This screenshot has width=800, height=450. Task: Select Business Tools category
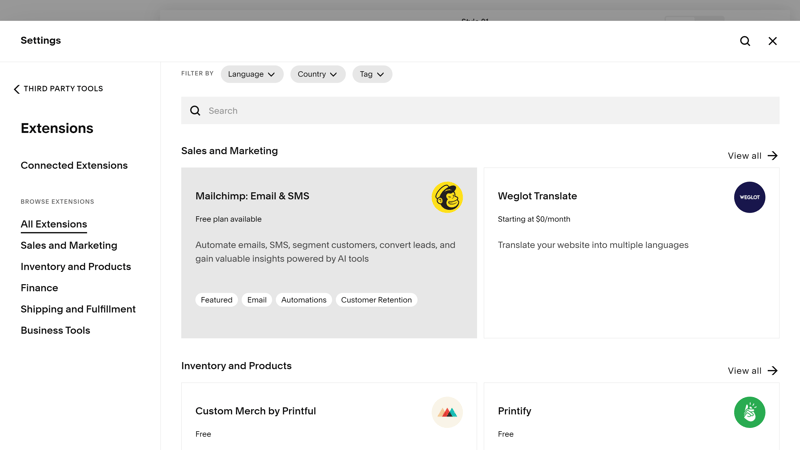[x=55, y=331]
